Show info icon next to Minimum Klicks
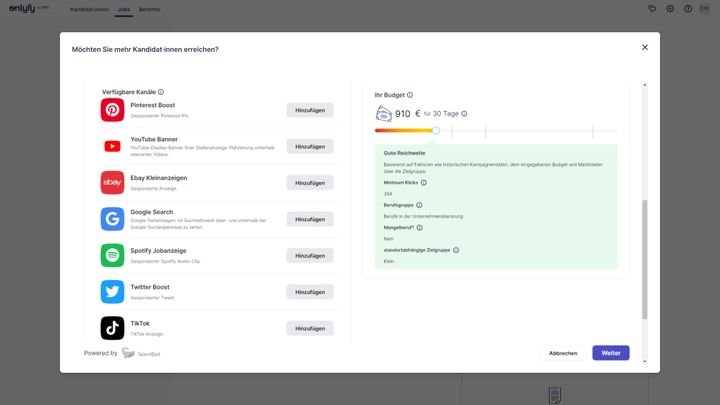This screenshot has width=720, height=405. 424,183
